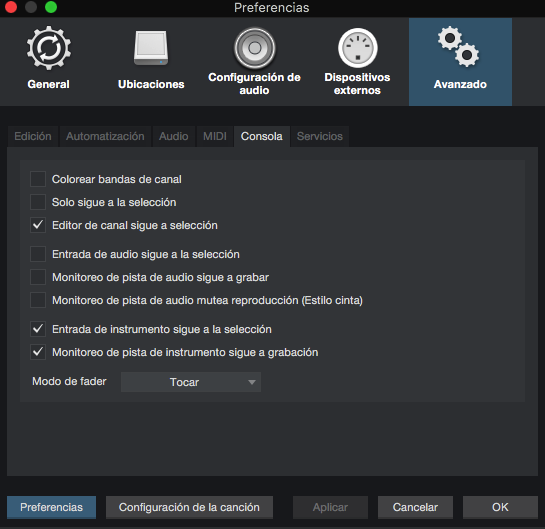Enable Solo sigue a la selección
The width and height of the screenshot is (545, 529).
38,202
